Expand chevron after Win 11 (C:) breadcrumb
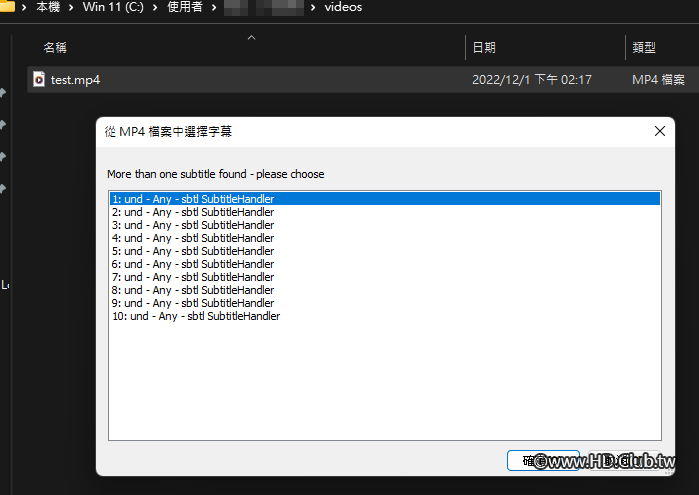This screenshot has height=495, width=699. (x=155, y=7)
